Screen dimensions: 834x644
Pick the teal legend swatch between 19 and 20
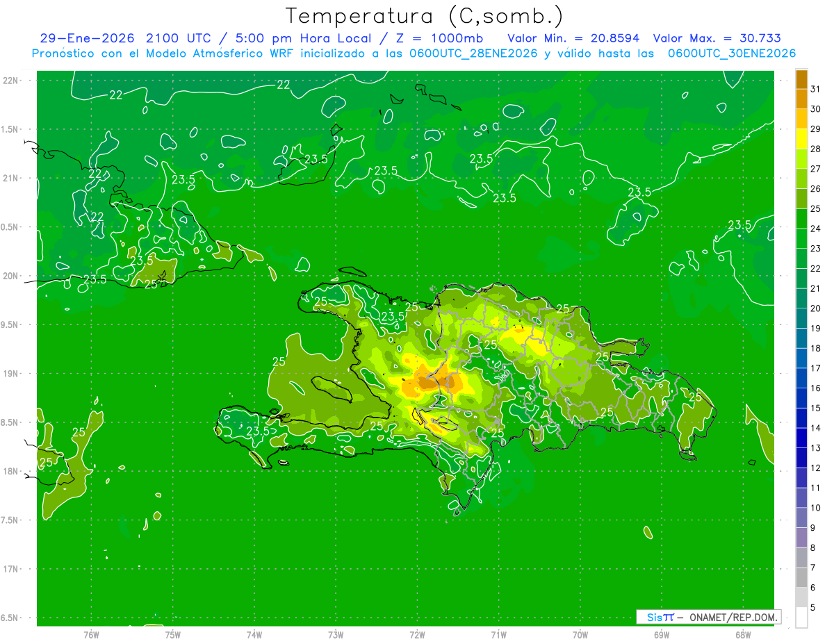point(801,319)
